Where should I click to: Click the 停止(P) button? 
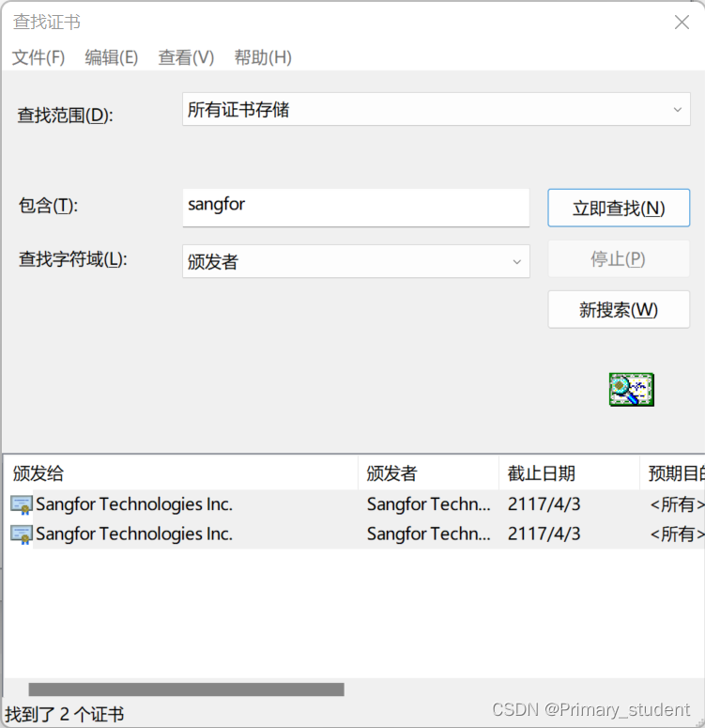[x=619, y=258]
